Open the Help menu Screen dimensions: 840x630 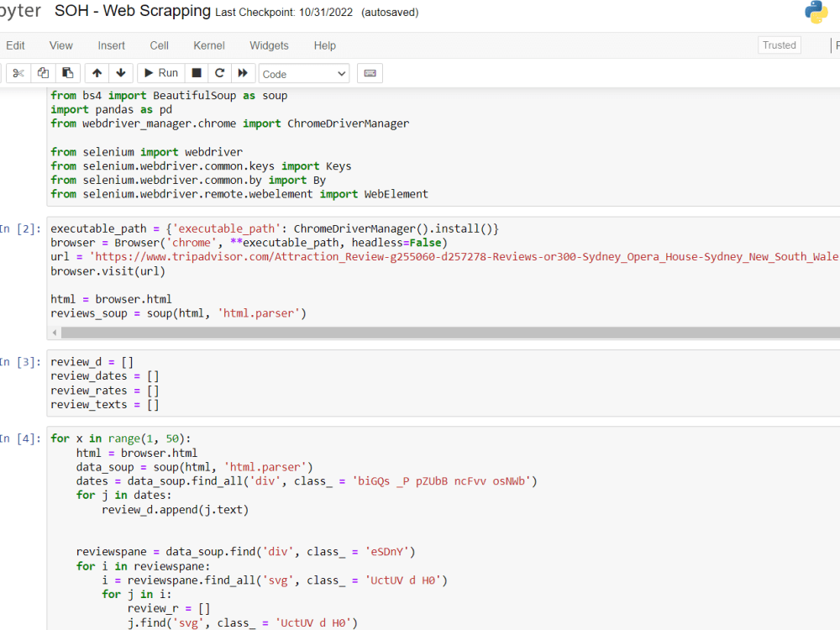[x=325, y=45]
